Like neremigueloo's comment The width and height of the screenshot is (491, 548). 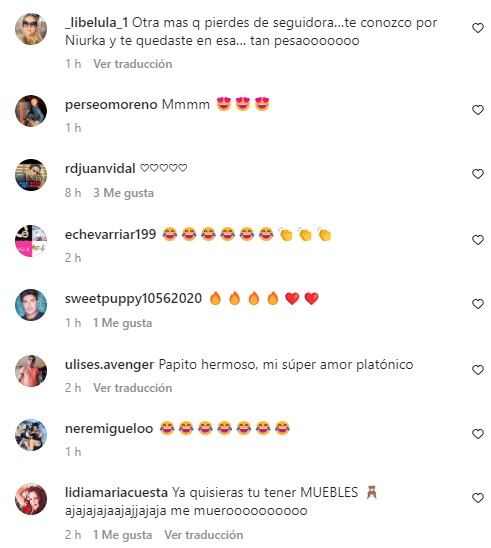(478, 434)
